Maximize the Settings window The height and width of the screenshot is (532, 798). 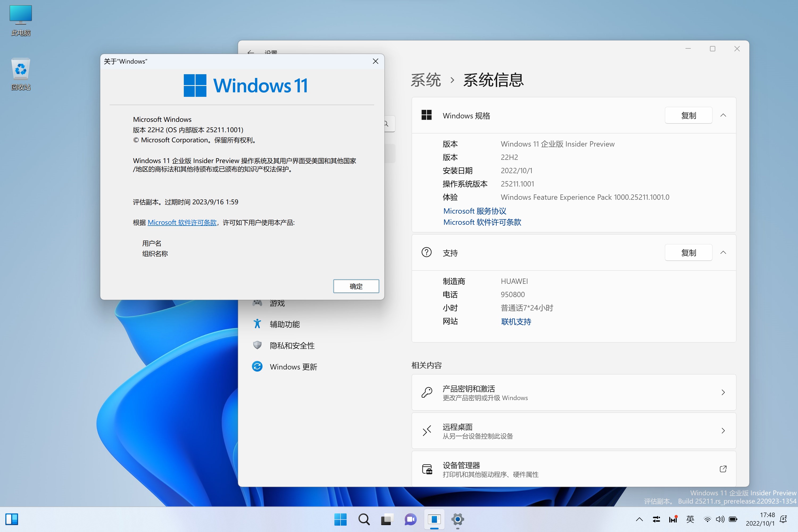[x=713, y=48]
